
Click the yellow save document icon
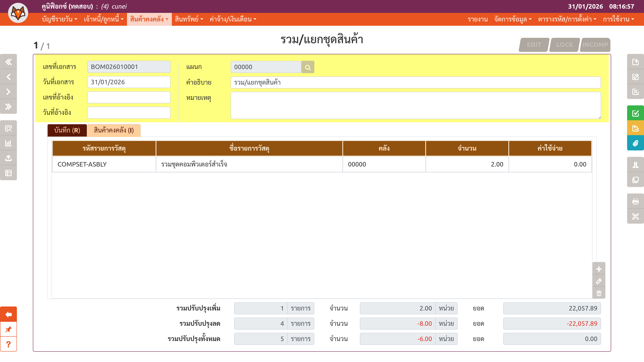point(635,128)
